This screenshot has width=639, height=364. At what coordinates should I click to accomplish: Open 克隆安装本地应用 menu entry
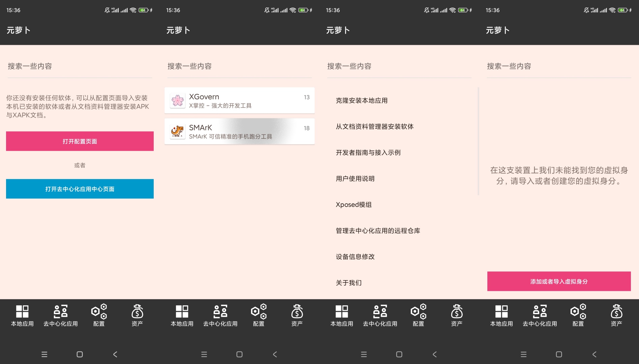tap(362, 100)
